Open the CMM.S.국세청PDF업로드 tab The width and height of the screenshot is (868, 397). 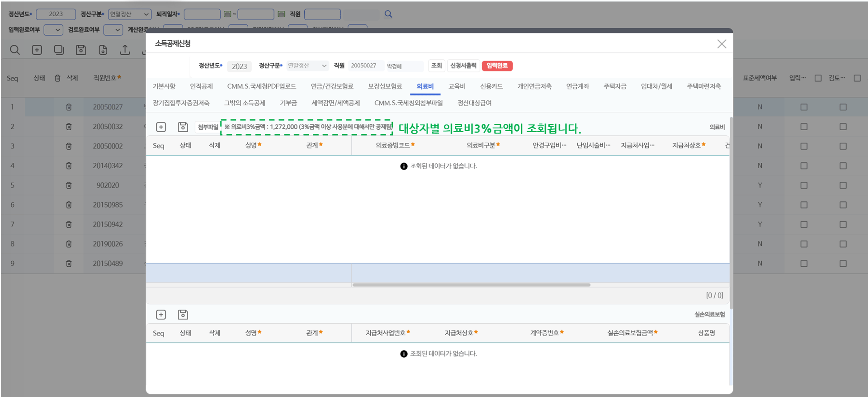(x=261, y=86)
